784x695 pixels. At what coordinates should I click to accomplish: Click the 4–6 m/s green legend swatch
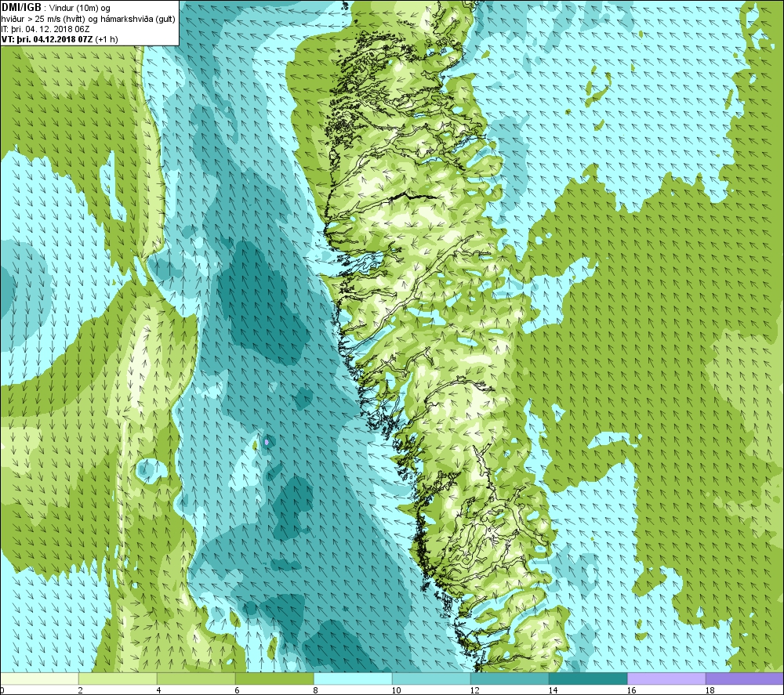pyautogui.click(x=196, y=679)
